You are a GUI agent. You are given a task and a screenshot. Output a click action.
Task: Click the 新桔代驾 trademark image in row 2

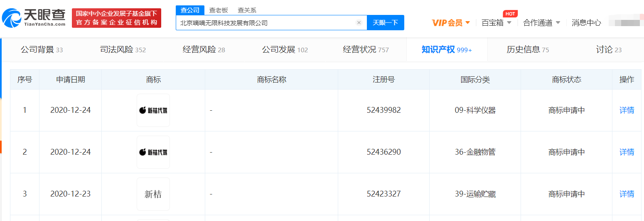pyautogui.click(x=153, y=152)
